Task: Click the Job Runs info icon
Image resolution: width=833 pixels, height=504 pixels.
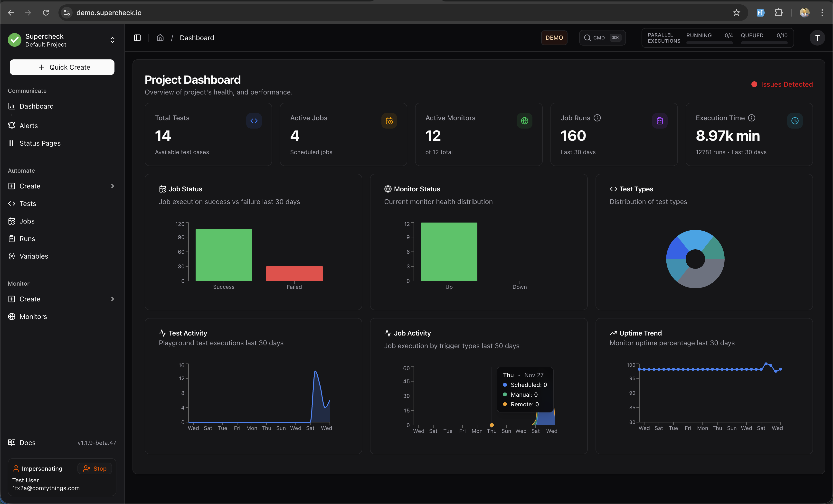Action: 597,118
